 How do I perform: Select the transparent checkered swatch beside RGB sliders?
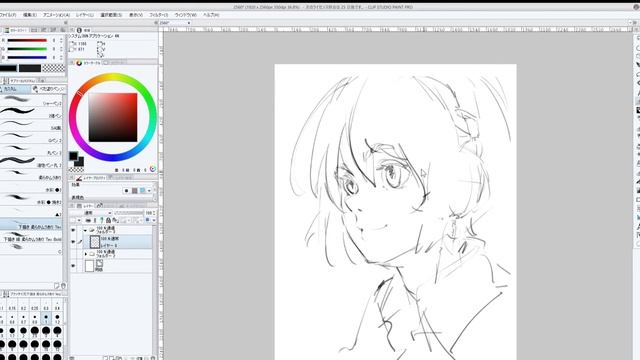coord(54,68)
